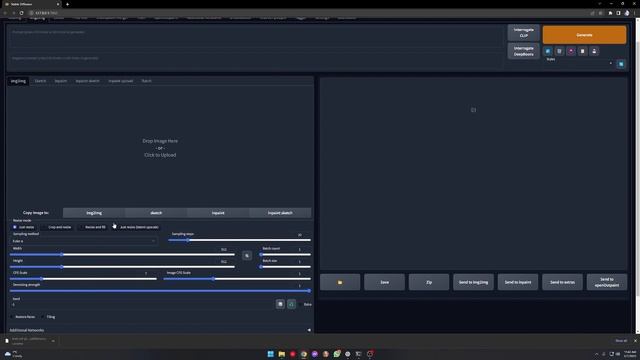Click the pink extra networks icon
The image size is (640, 360).
(x=571, y=51)
